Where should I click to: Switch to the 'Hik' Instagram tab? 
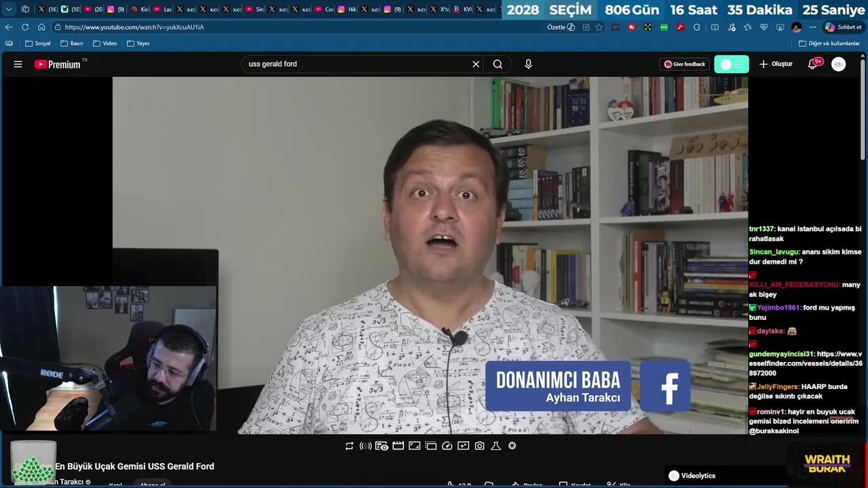(x=347, y=9)
